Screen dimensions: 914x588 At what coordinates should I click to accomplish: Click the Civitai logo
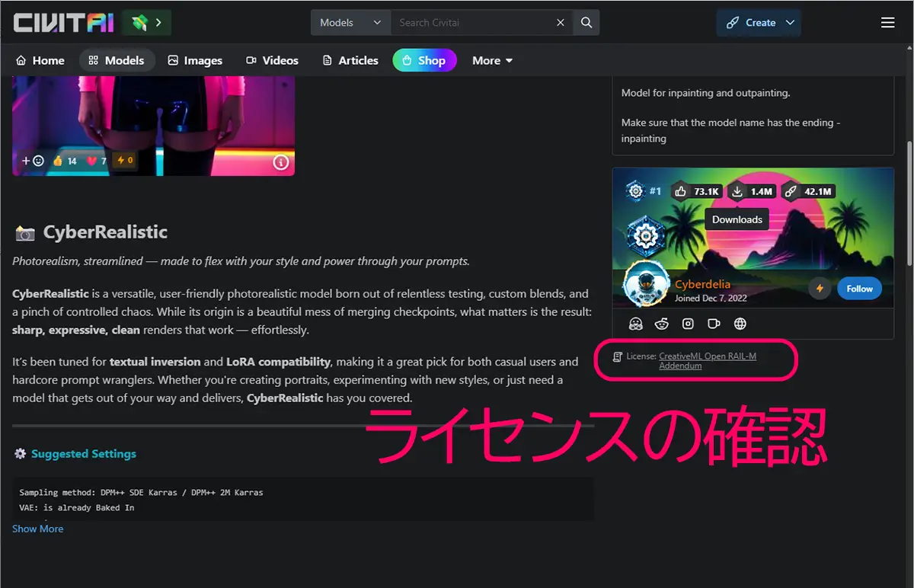[x=63, y=23]
